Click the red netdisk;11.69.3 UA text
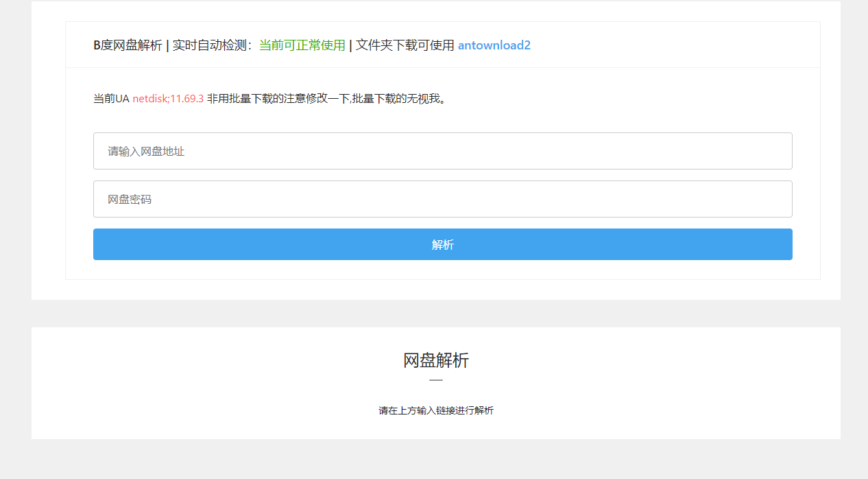Viewport: 868px width, 479px height. coord(168,99)
